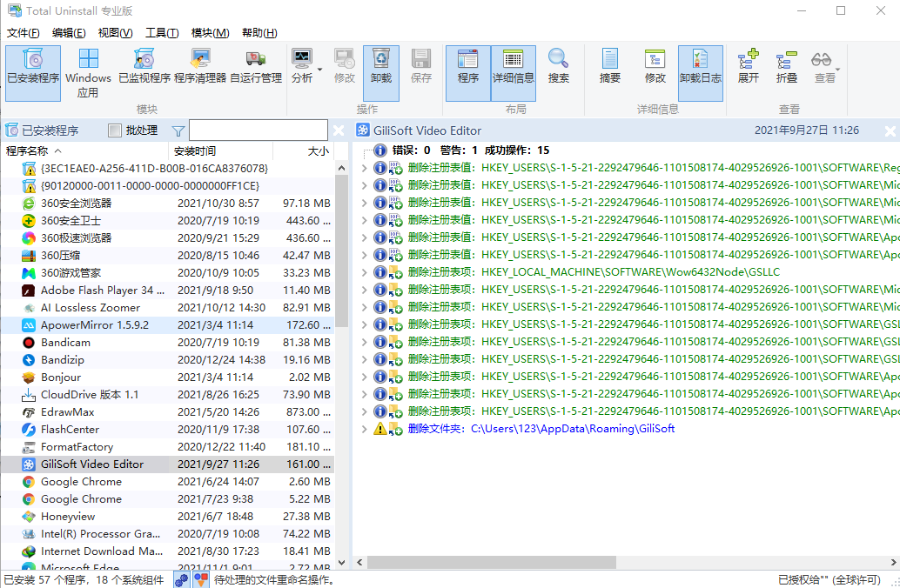Open the 帮助(H) menu
The height and width of the screenshot is (588, 900).
point(259,33)
